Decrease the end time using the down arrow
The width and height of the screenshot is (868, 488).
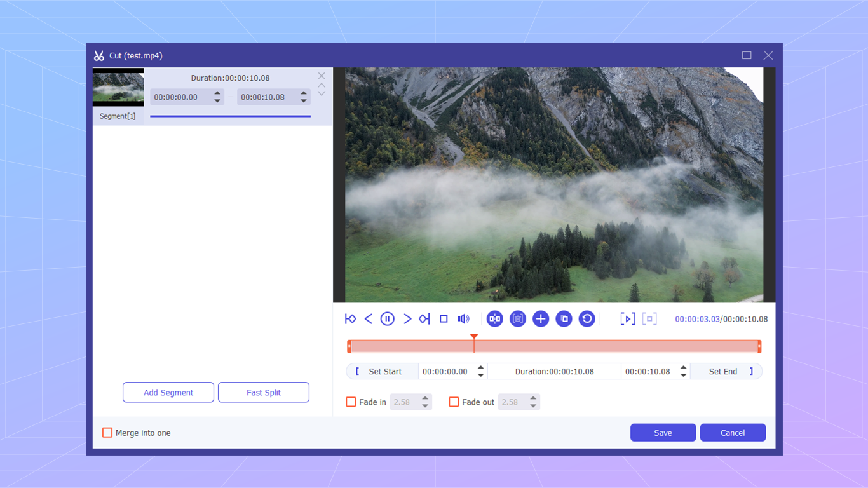click(x=684, y=375)
